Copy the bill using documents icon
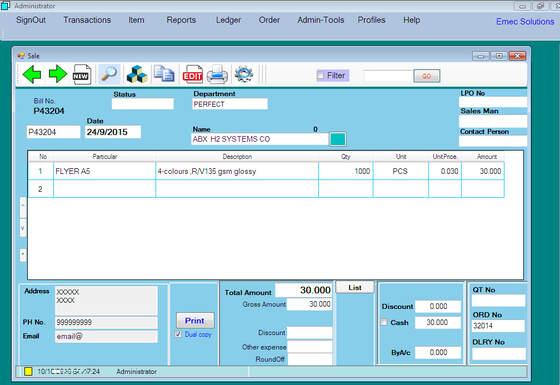560x385 pixels. tap(164, 74)
